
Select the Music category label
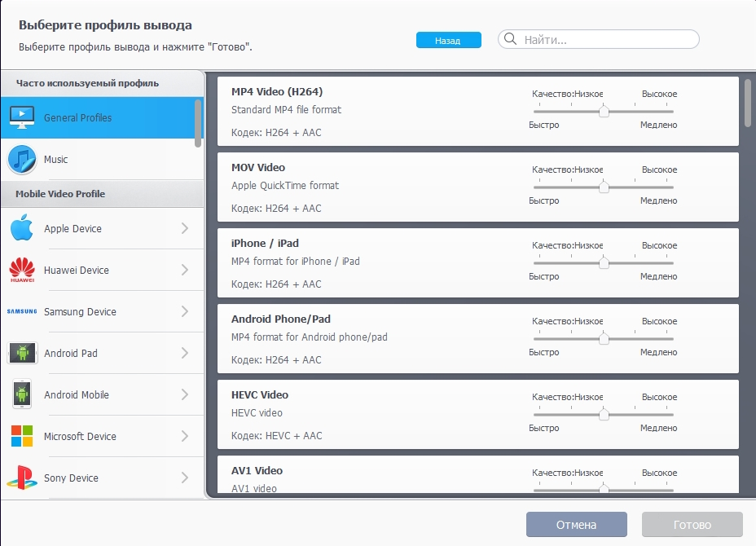pos(56,160)
